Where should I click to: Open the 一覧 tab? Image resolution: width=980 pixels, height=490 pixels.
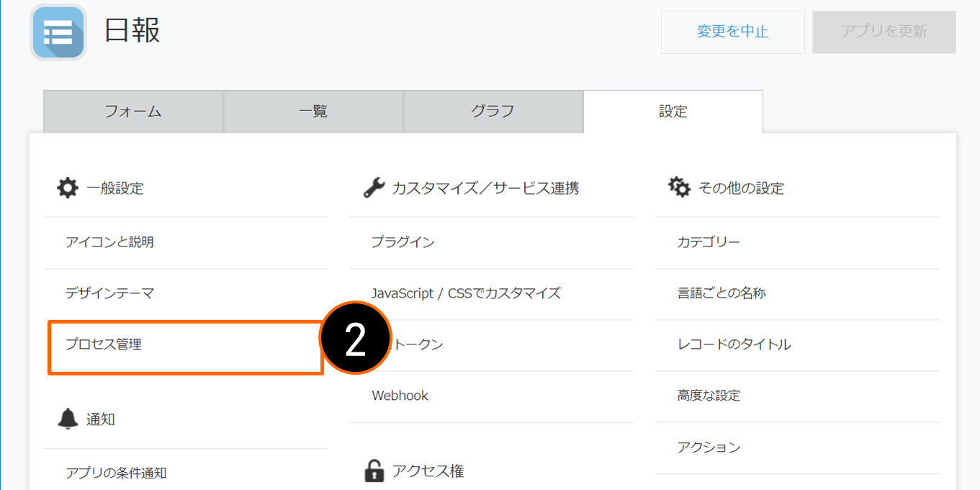tap(313, 111)
